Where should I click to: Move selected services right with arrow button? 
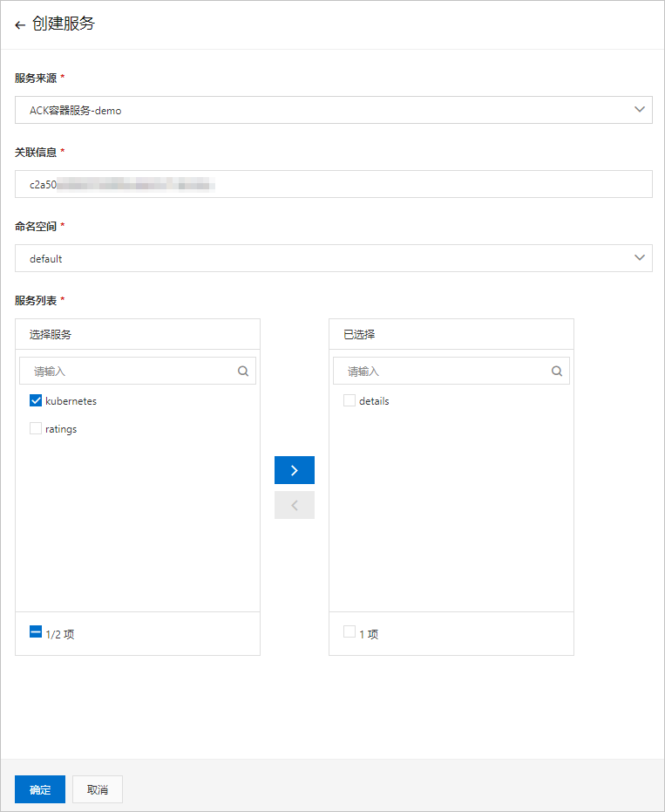click(x=295, y=470)
